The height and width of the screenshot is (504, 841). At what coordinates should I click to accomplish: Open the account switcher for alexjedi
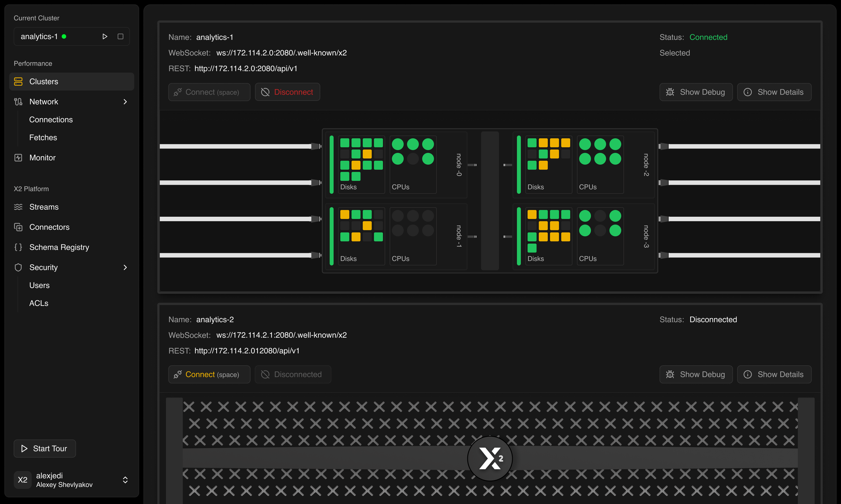click(x=125, y=480)
